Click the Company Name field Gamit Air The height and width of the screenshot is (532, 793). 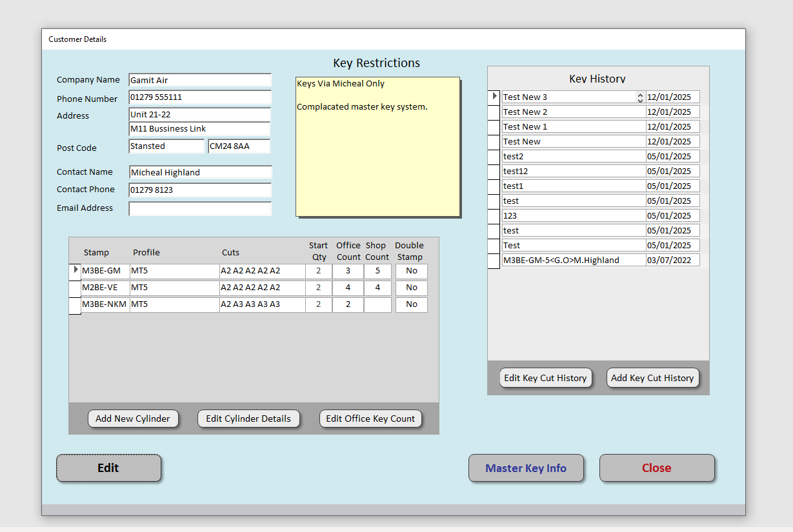click(200, 80)
